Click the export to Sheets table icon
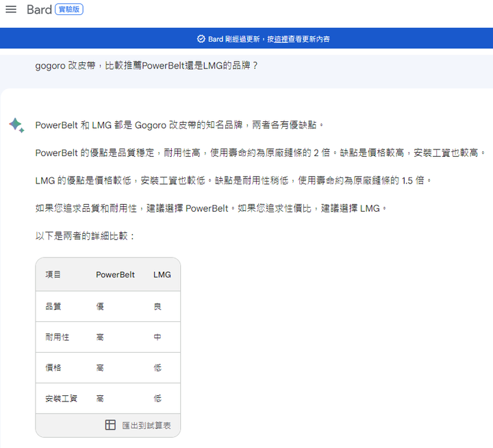Image resolution: width=493 pixels, height=448 pixels. coord(110,425)
